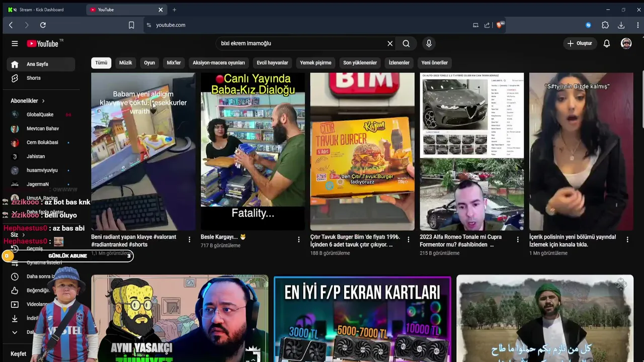644x362 pixels.
Task: Play the Canlı Yayında Baba-Kız short
Action: click(253, 151)
